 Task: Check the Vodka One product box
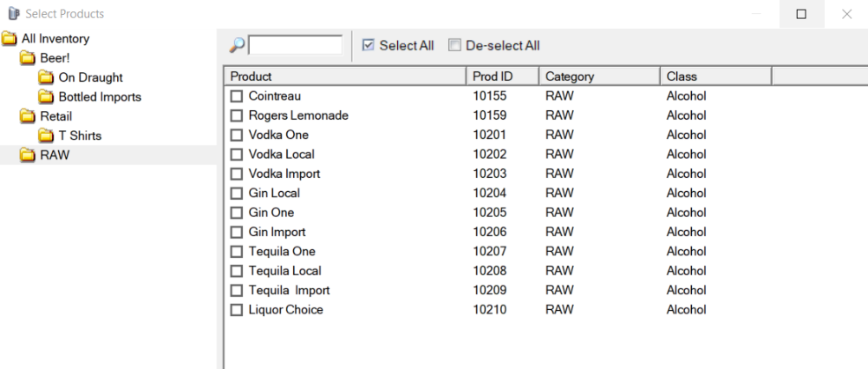click(237, 135)
